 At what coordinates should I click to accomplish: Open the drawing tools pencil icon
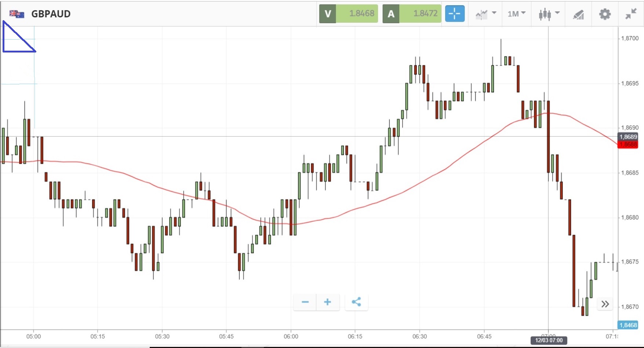click(x=578, y=14)
